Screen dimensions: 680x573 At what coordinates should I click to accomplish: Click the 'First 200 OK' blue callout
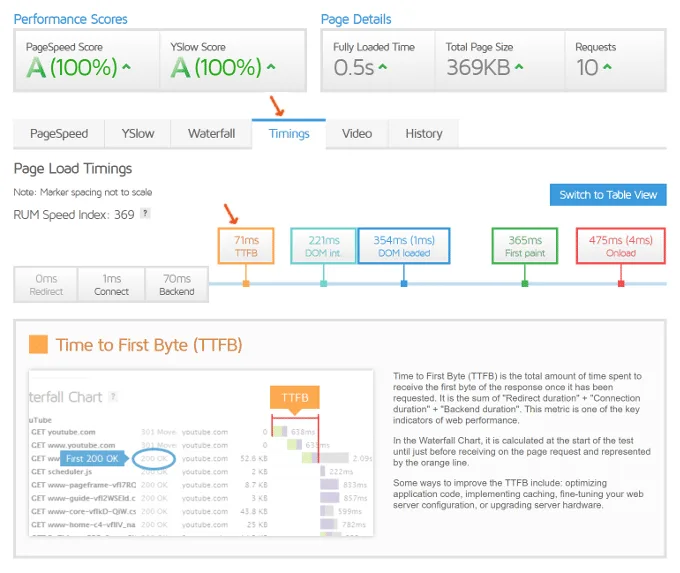point(92,458)
